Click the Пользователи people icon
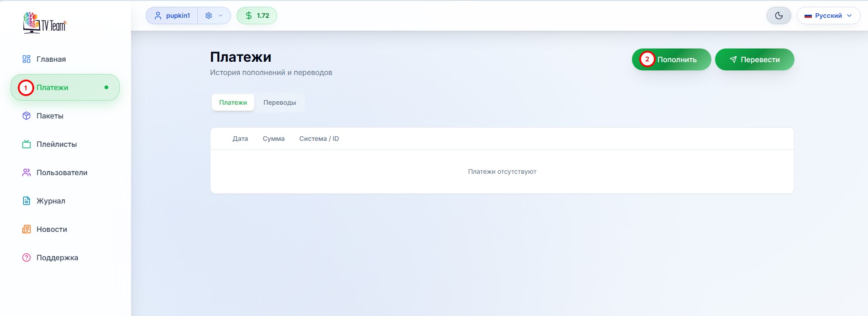The image size is (868, 316). tap(26, 172)
